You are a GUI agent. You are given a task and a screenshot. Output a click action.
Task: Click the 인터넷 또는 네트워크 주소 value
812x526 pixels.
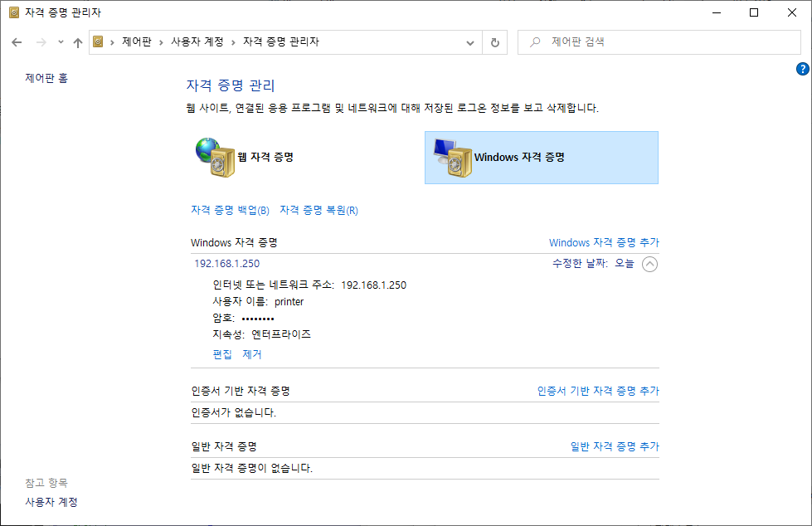[x=373, y=285]
